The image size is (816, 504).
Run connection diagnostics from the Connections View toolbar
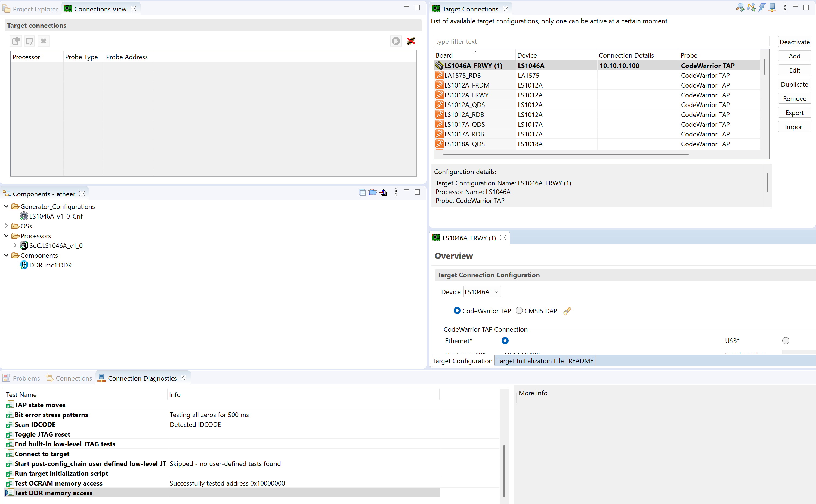click(x=395, y=41)
